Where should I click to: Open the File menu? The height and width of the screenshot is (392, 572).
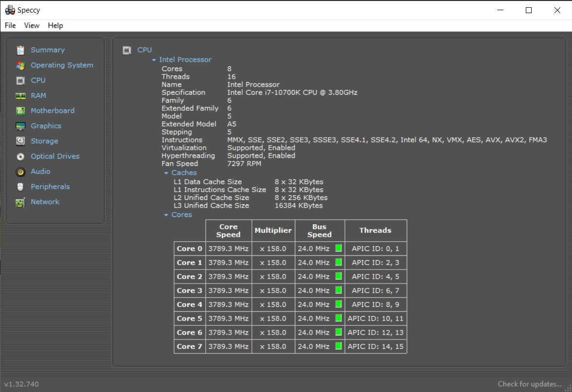tap(10, 25)
